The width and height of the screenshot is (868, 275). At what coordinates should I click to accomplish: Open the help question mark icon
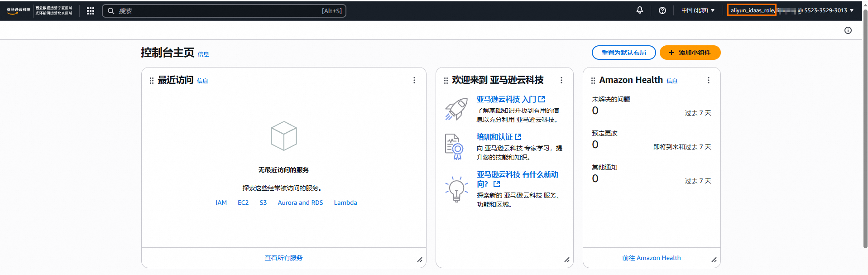click(662, 10)
